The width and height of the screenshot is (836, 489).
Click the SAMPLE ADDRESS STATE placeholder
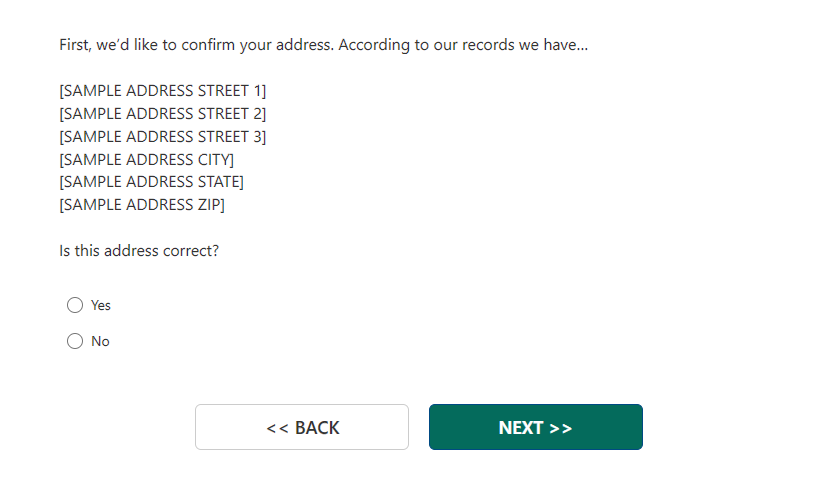[152, 182]
